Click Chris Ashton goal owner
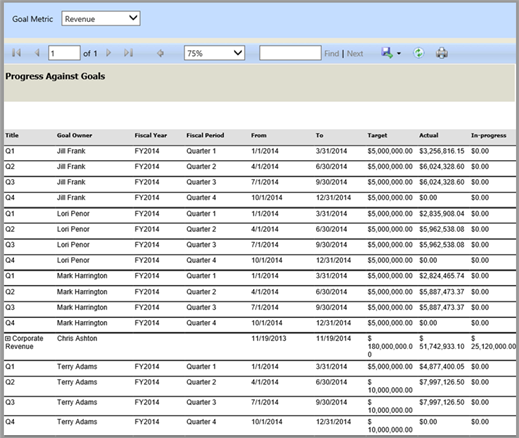The image size is (519, 438). point(77,338)
